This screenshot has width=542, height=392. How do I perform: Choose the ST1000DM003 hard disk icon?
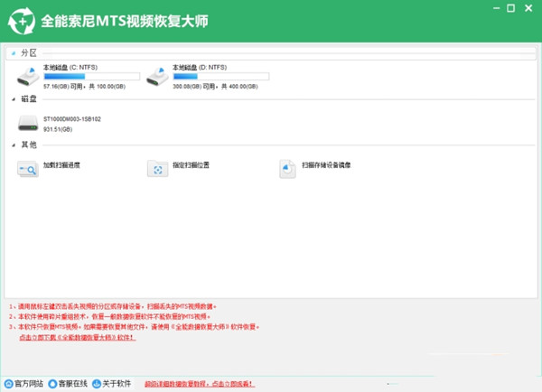(28, 123)
